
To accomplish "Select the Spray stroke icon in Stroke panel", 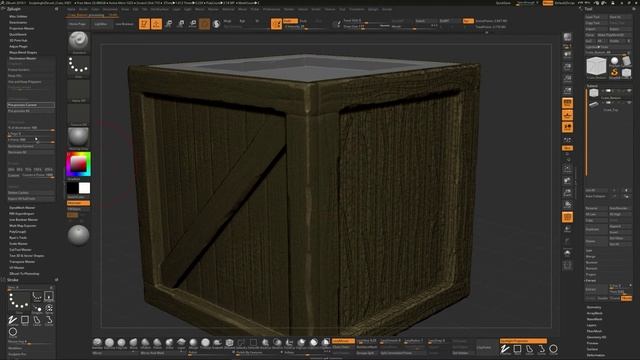I will (49, 309).
